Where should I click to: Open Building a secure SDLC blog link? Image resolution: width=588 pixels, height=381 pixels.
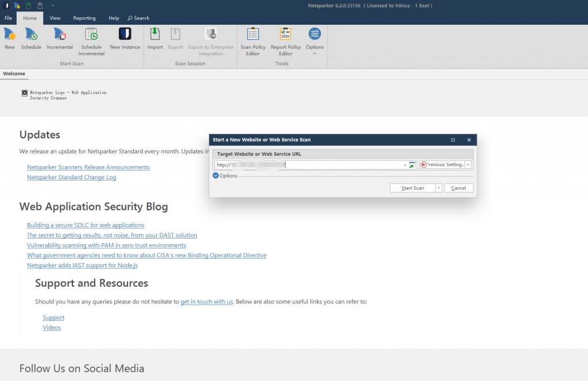pyautogui.click(x=86, y=225)
